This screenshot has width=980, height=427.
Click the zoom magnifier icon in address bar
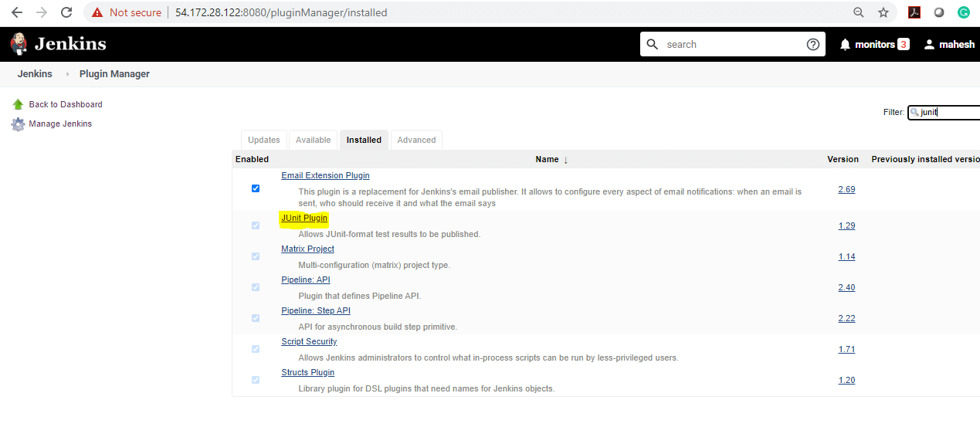tap(859, 12)
